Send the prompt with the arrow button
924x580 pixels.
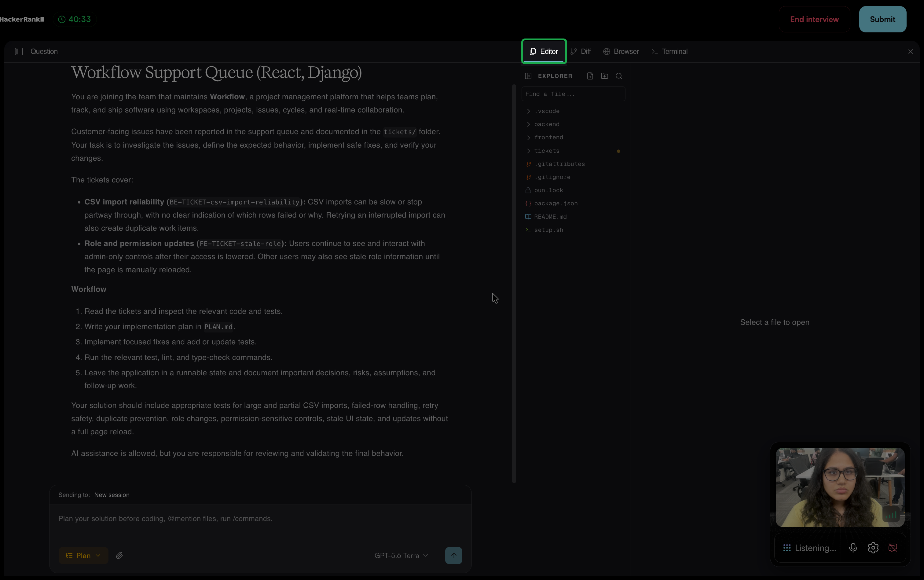(454, 556)
